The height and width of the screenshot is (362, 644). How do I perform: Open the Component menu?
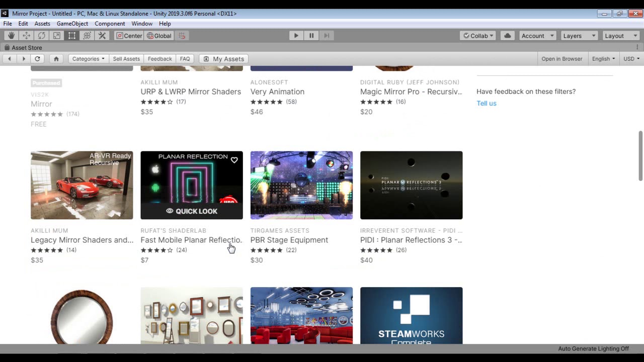click(110, 24)
